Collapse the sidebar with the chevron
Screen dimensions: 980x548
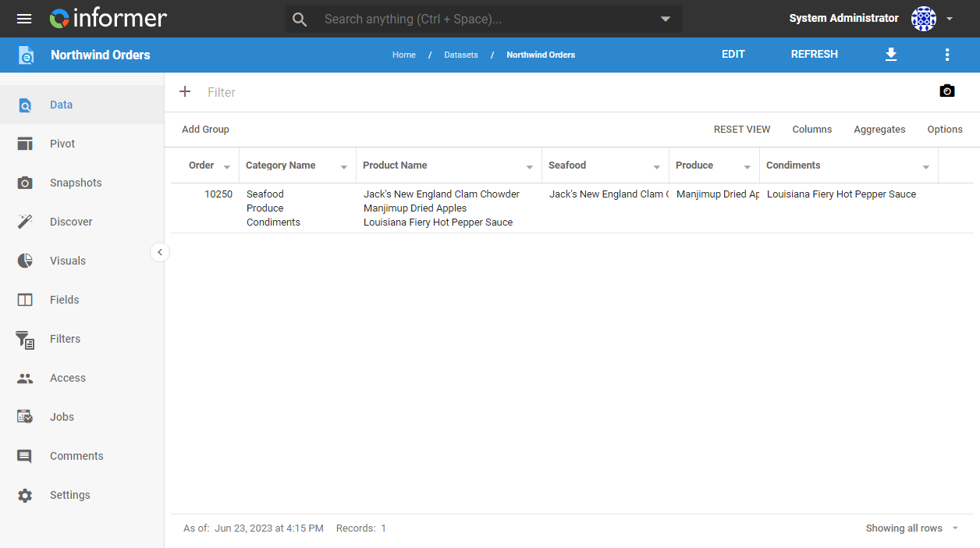click(160, 252)
